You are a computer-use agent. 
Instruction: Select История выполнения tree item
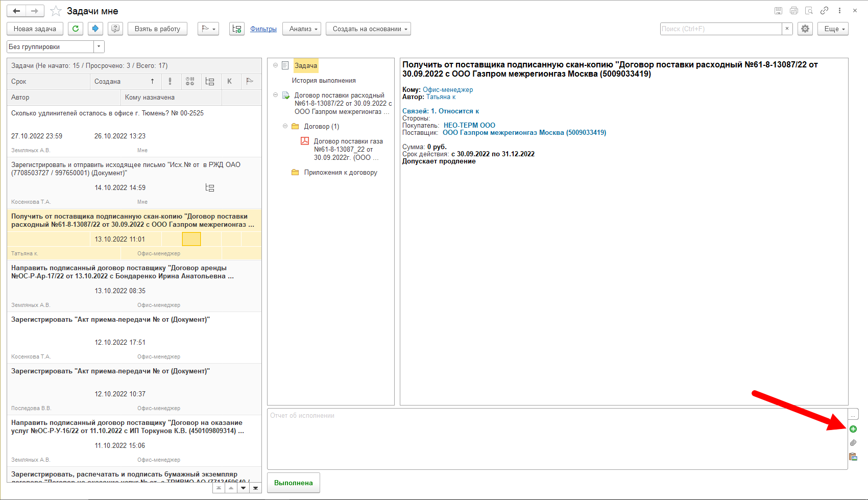(x=324, y=80)
